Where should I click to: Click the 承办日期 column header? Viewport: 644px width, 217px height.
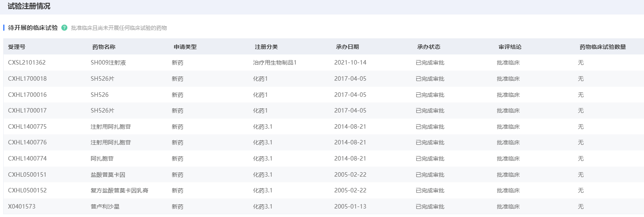coord(347,47)
